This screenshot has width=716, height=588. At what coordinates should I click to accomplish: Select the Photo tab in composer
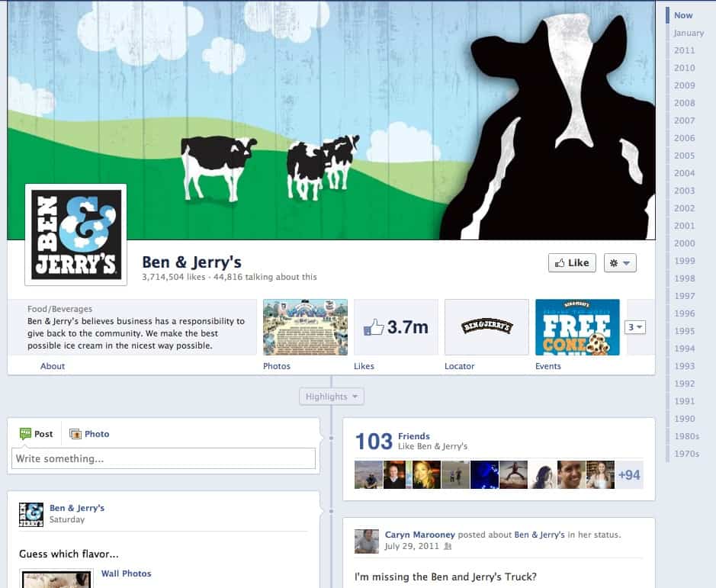(89, 434)
